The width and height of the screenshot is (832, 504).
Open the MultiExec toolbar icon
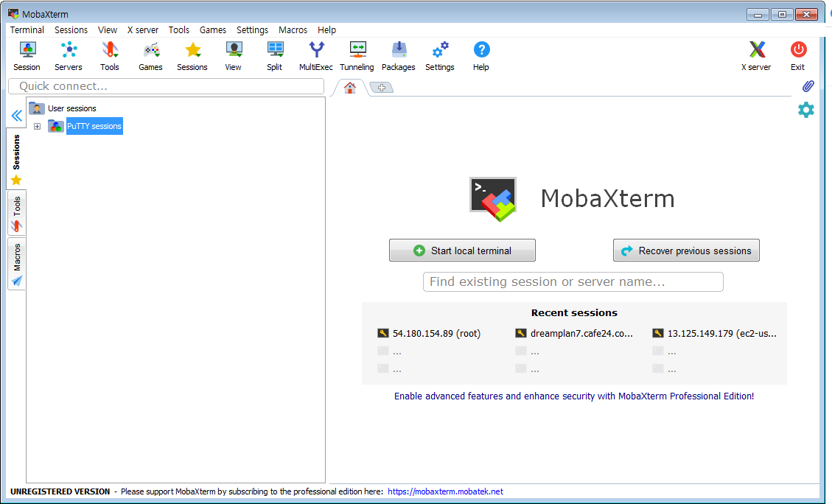click(x=316, y=56)
